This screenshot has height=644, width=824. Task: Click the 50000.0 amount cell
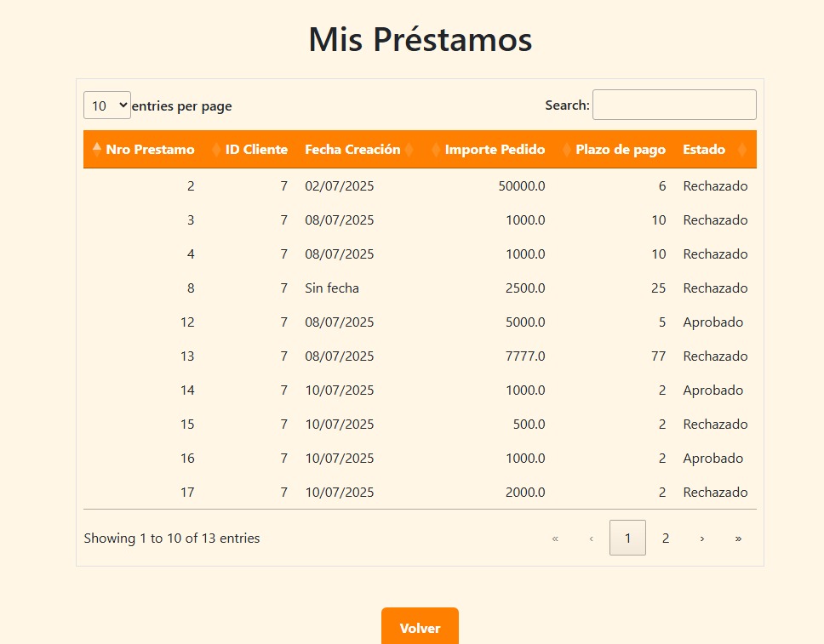point(521,186)
